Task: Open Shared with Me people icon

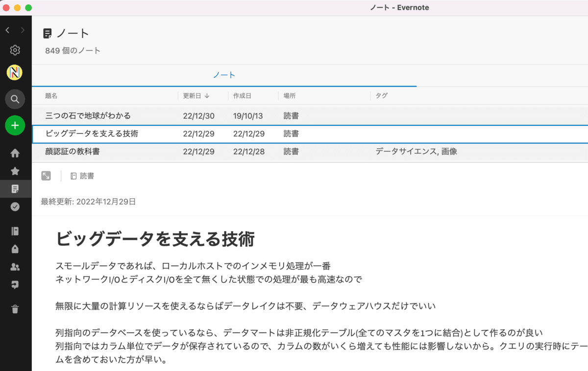Action: point(15,267)
